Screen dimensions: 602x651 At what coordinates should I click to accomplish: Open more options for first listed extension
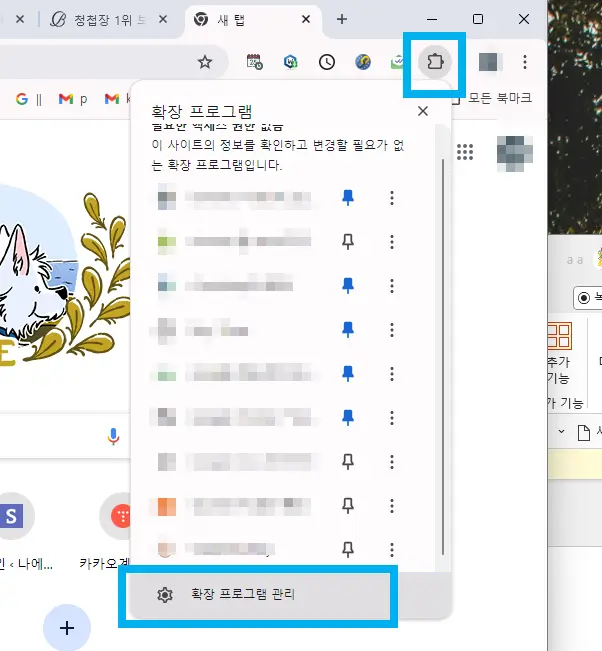coord(392,198)
